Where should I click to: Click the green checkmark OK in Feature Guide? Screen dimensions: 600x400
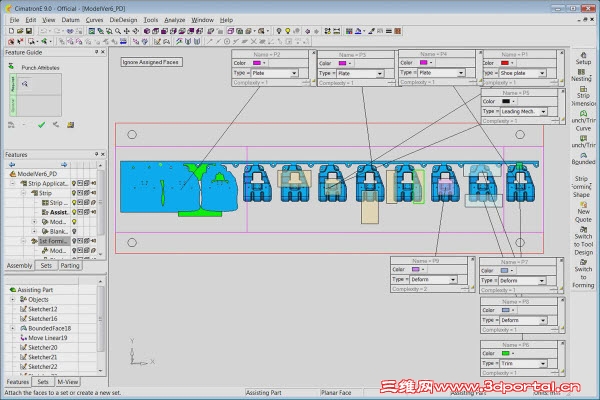click(x=41, y=124)
